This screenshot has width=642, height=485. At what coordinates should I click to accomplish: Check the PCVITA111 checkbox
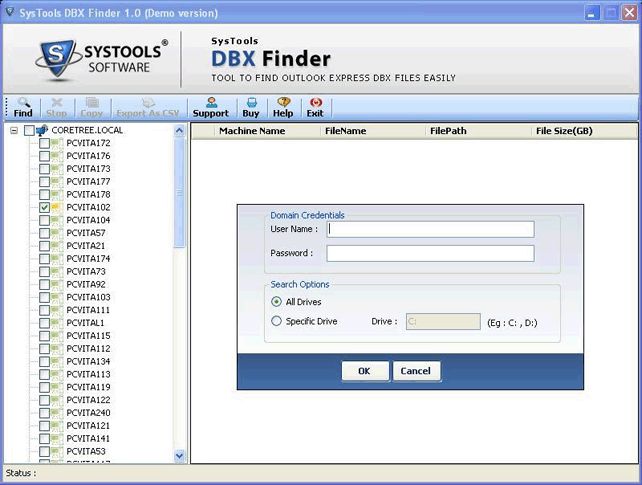click(x=44, y=310)
